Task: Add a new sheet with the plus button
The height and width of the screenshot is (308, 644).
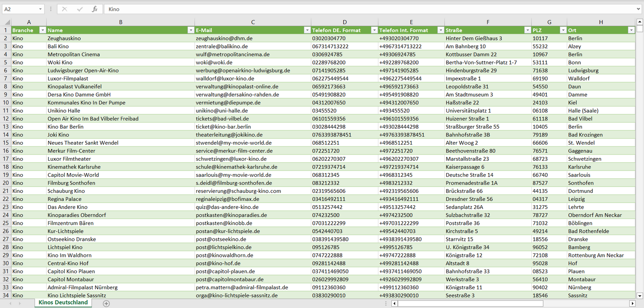Action: (106, 304)
